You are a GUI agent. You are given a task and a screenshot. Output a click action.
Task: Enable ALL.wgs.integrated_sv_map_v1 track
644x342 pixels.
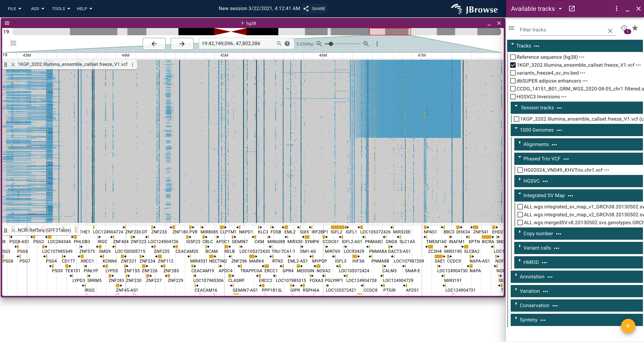(x=520, y=207)
